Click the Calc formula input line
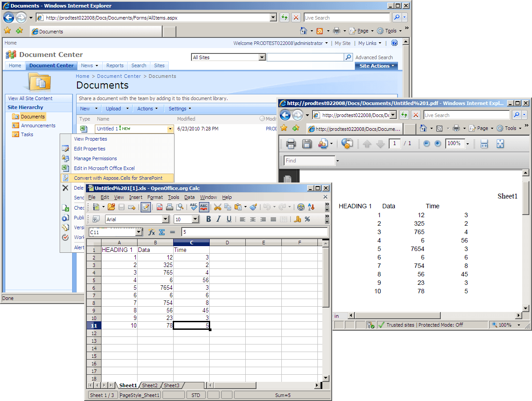Viewport: 532px width, 401px height. tap(255, 232)
